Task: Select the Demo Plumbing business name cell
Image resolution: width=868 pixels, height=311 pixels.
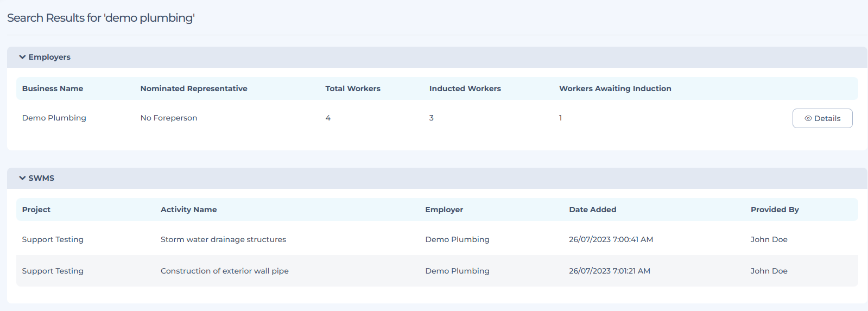Action: (x=54, y=118)
